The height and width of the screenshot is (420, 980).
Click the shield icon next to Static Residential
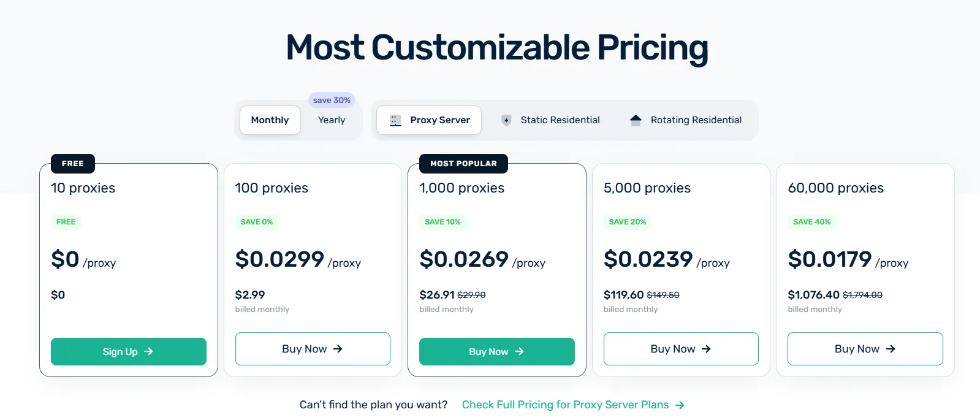506,120
